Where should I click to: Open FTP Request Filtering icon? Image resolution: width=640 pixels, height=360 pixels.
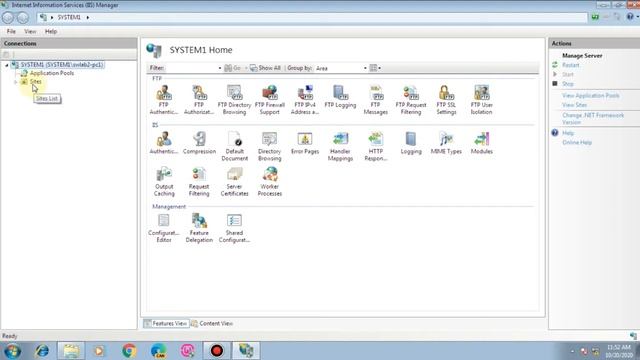[411, 100]
